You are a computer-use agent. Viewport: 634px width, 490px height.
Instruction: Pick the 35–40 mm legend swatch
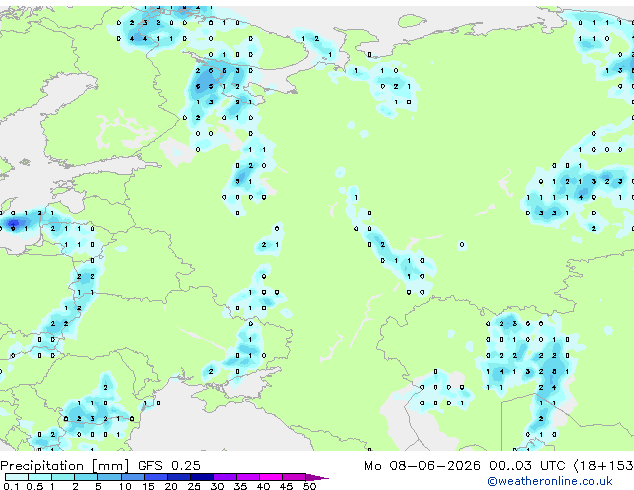point(247,477)
